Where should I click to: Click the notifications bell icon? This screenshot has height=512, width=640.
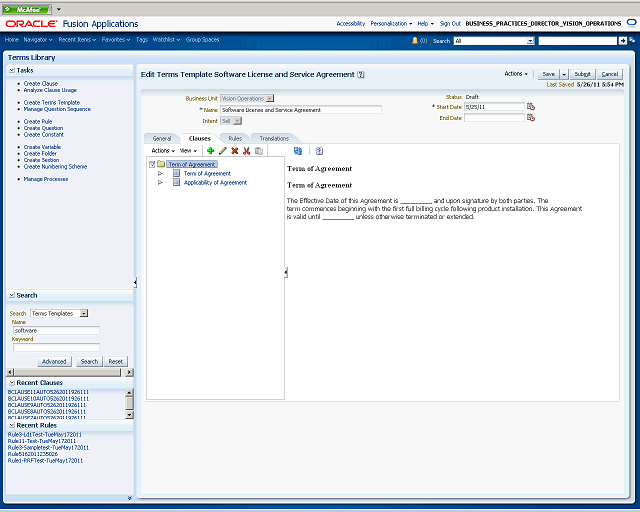click(x=415, y=40)
